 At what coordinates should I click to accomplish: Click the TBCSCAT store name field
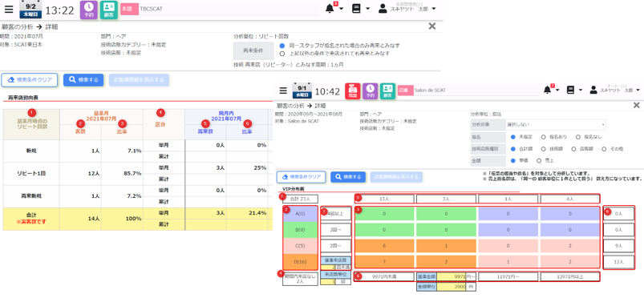click(x=229, y=9)
